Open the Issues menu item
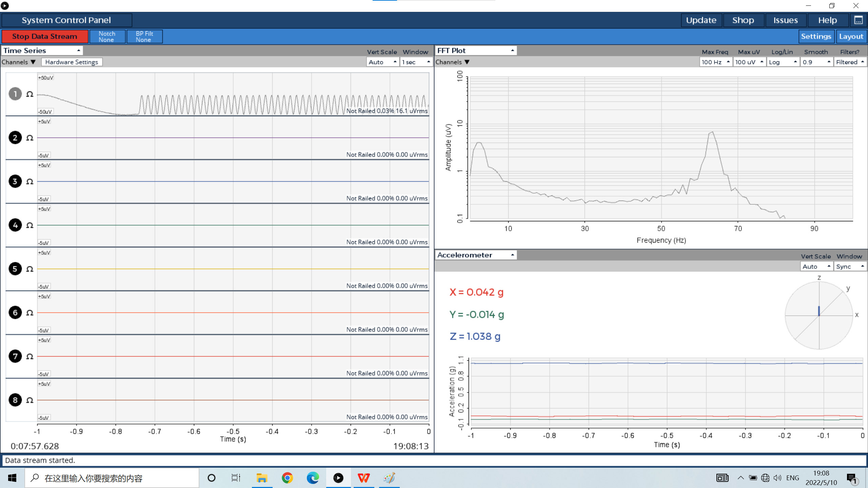 [785, 20]
